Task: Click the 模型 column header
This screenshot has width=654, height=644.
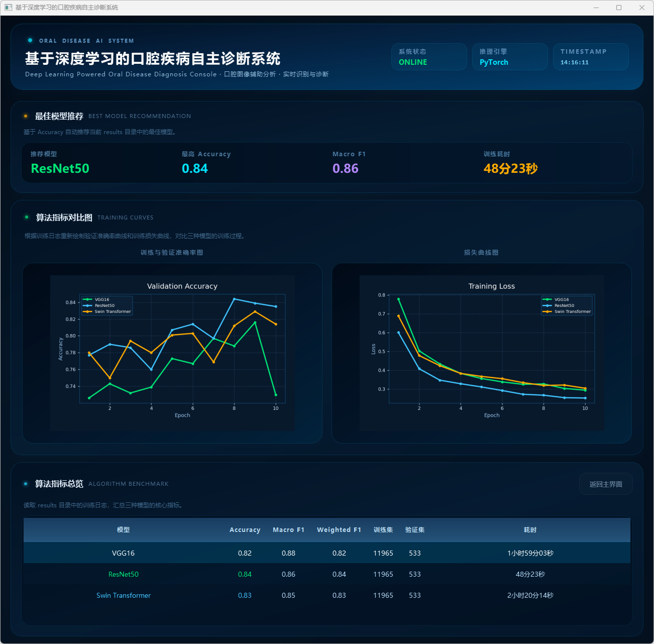Action: [x=123, y=530]
